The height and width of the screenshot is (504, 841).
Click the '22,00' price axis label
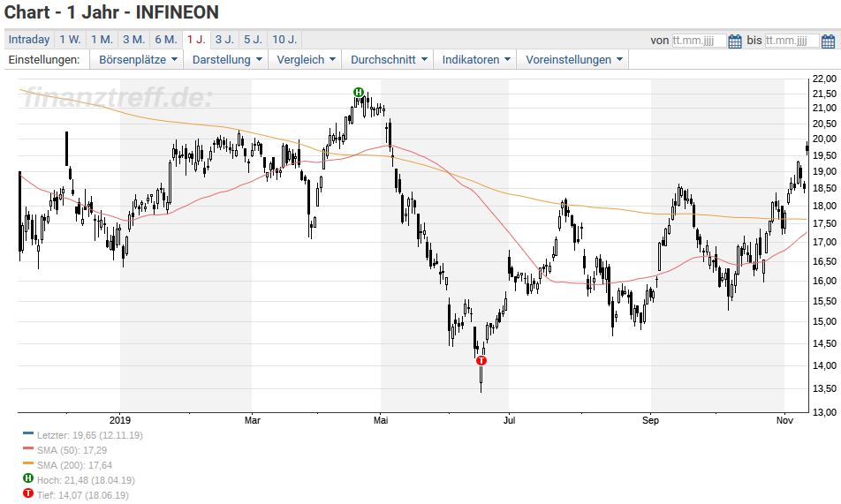[x=824, y=79]
